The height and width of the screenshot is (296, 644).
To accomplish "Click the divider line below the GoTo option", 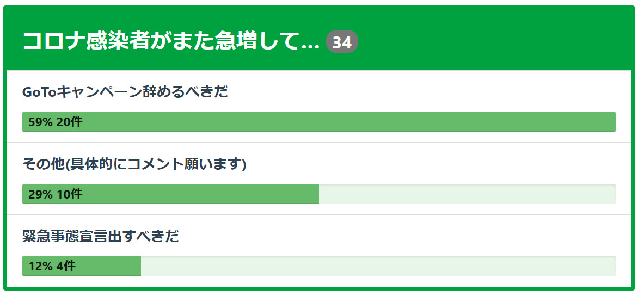I will [318, 143].
